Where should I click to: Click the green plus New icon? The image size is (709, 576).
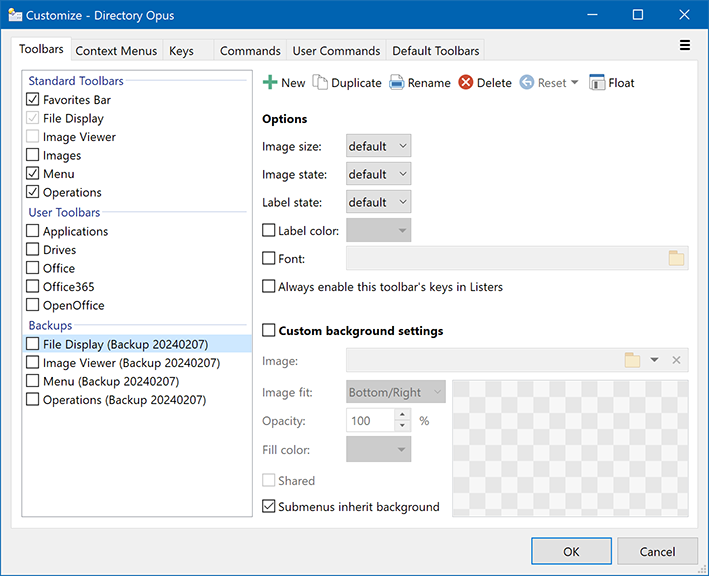(x=270, y=83)
